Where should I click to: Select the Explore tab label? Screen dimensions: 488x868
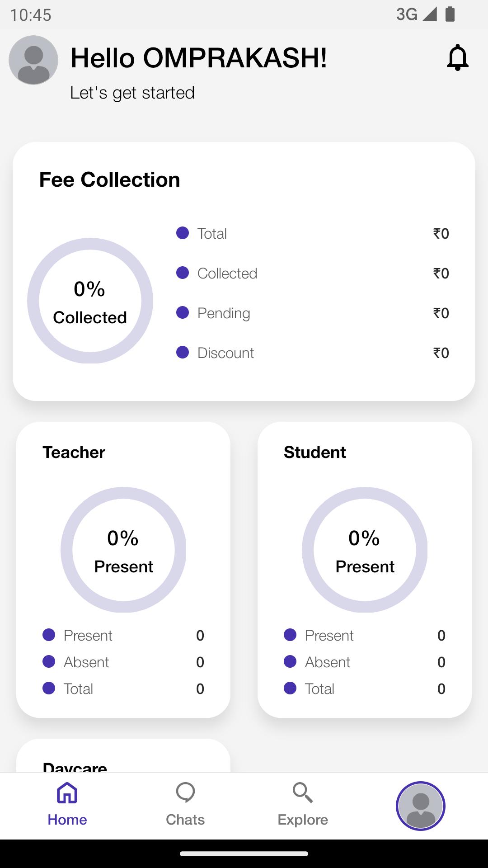click(303, 820)
